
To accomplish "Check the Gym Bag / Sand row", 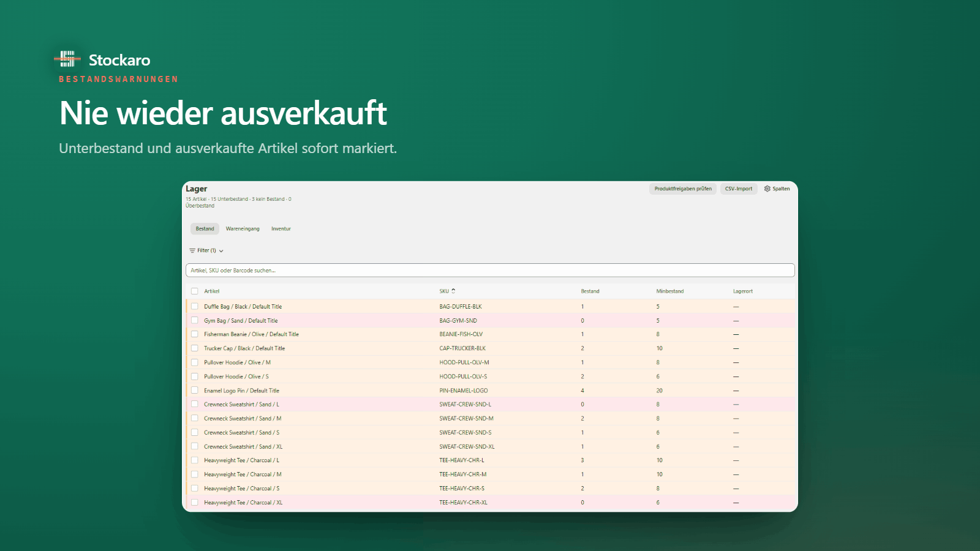I will pos(195,320).
